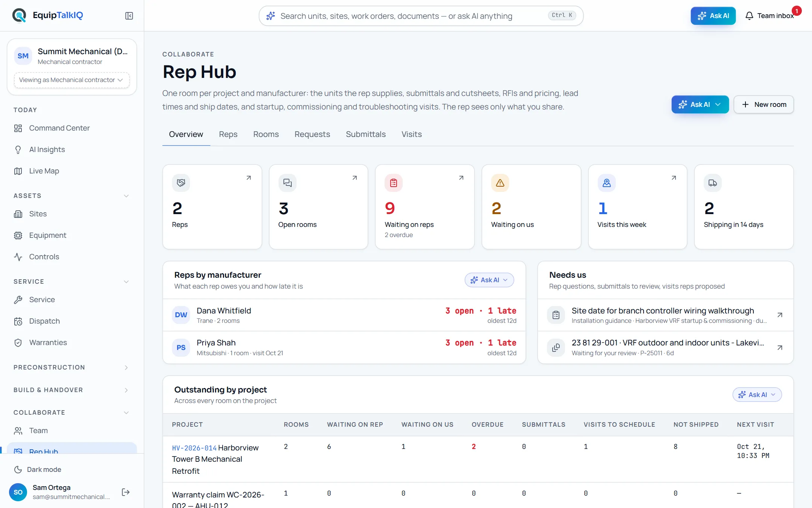Go to Equipment in sidebar
This screenshot has width=812, height=508.
[72, 235]
